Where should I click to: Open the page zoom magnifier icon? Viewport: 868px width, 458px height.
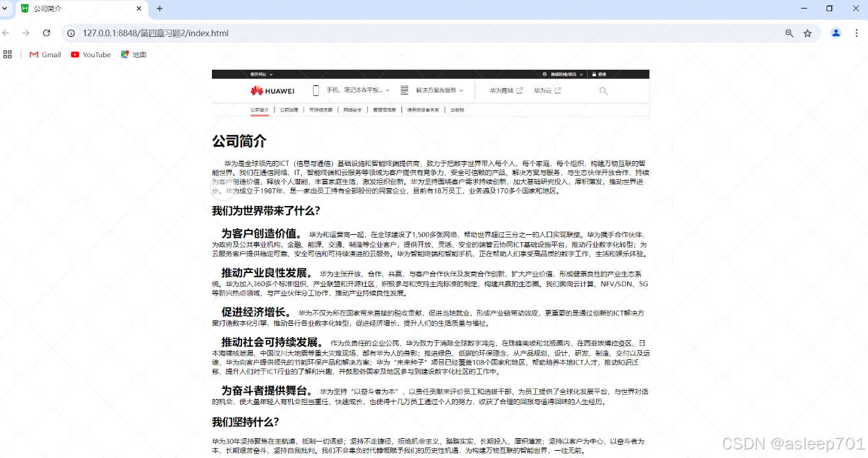[x=789, y=33]
